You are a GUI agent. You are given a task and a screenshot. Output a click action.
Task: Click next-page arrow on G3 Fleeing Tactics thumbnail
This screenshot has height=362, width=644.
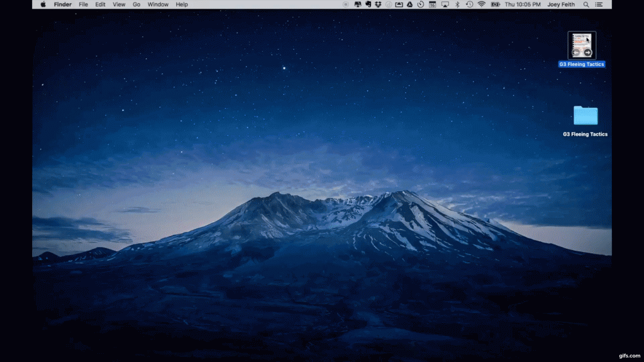pos(587,52)
